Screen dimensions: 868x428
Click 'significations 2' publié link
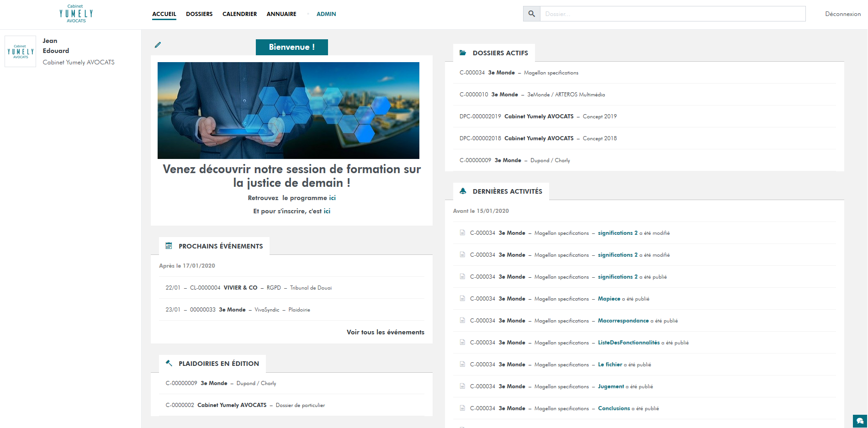tap(618, 277)
